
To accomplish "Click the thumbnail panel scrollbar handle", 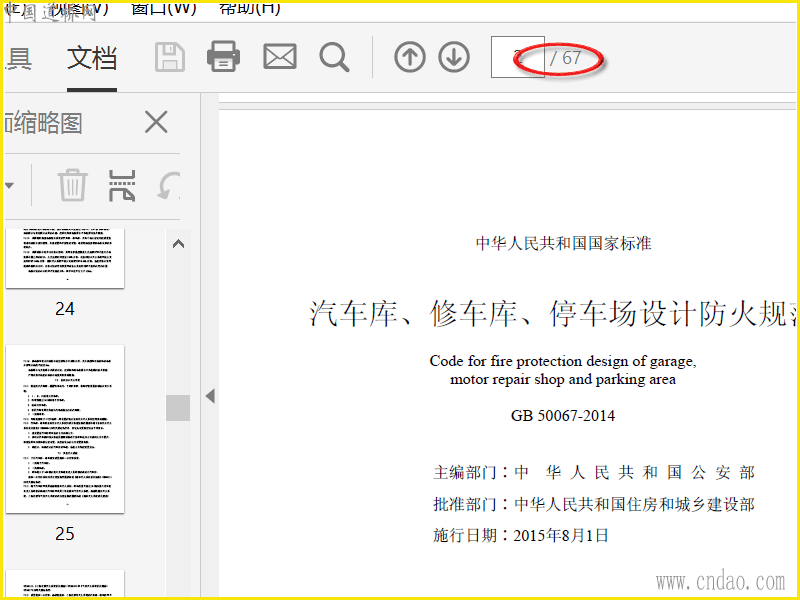I will pyautogui.click(x=178, y=408).
